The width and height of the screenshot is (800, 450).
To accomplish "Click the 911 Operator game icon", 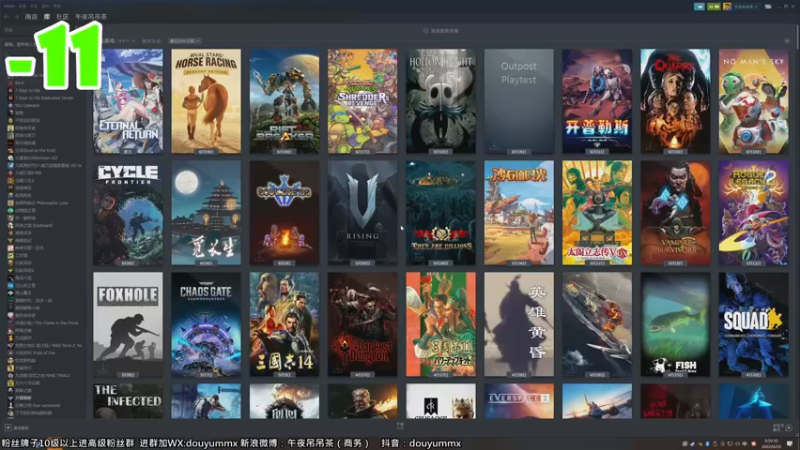I will pyautogui.click(x=10, y=106).
